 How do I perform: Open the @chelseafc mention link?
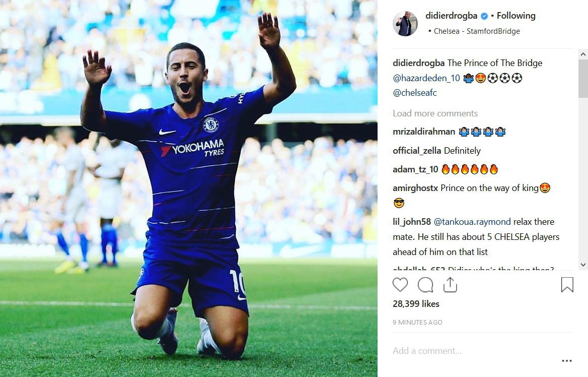[x=415, y=93]
